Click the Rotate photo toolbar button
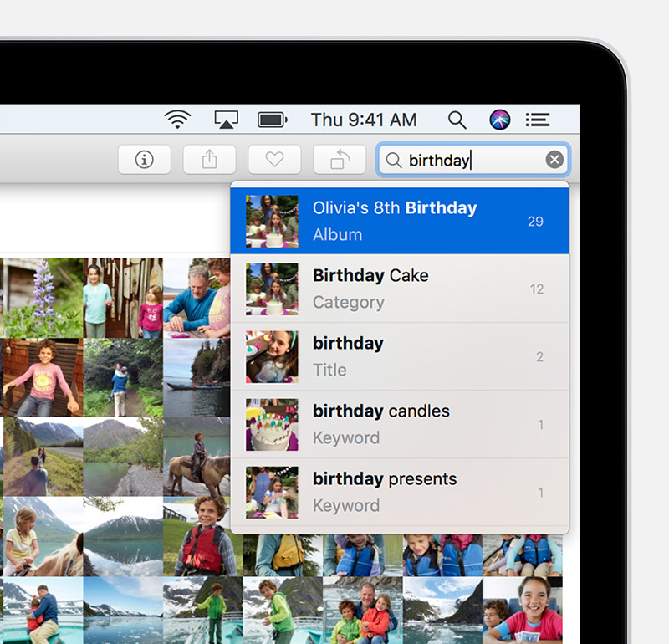The width and height of the screenshot is (669, 644). click(x=340, y=160)
